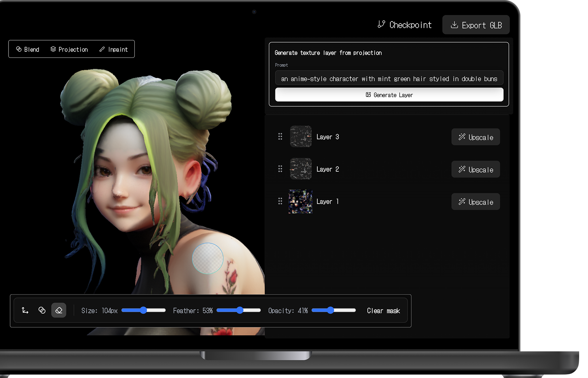Click the image icon inside Generate Layer button

click(x=367, y=95)
